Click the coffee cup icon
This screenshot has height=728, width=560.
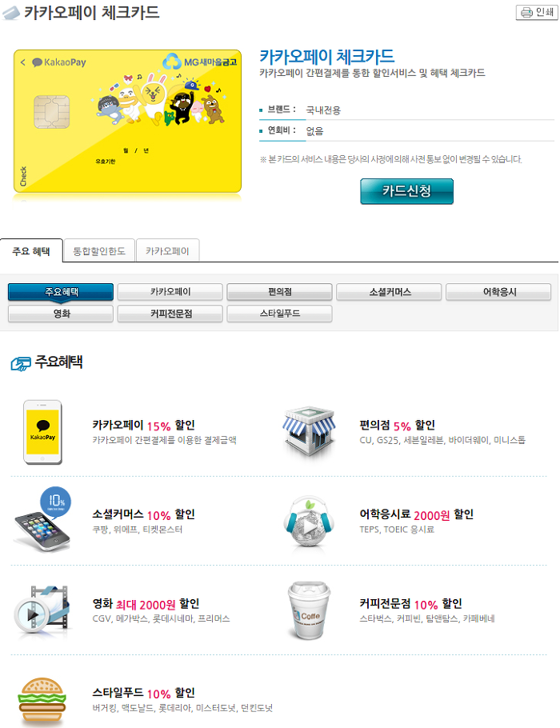tap(309, 610)
